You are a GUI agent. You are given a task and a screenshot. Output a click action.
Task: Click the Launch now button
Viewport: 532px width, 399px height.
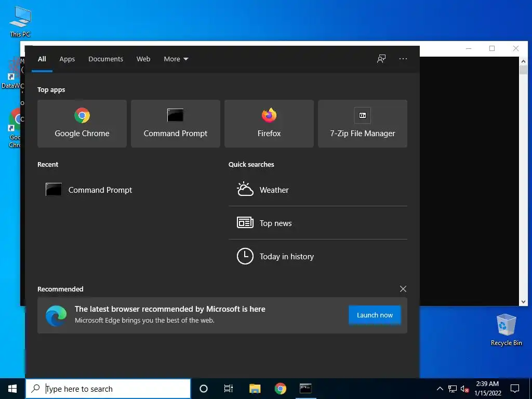click(375, 315)
